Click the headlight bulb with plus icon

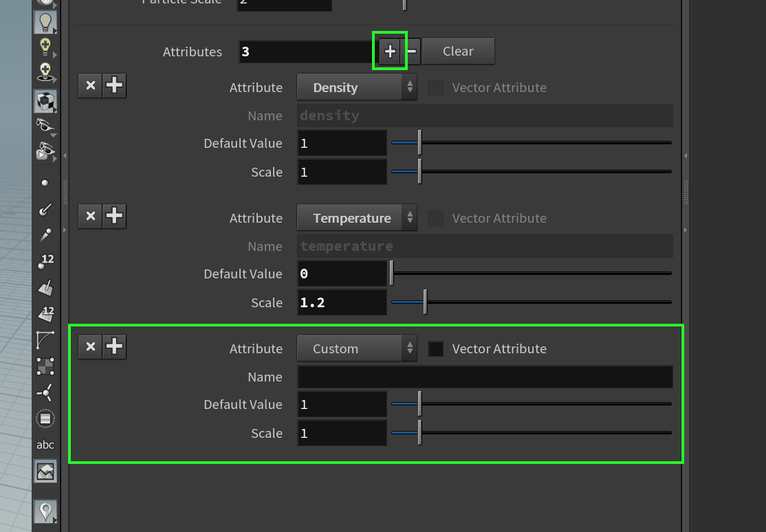tap(45, 47)
